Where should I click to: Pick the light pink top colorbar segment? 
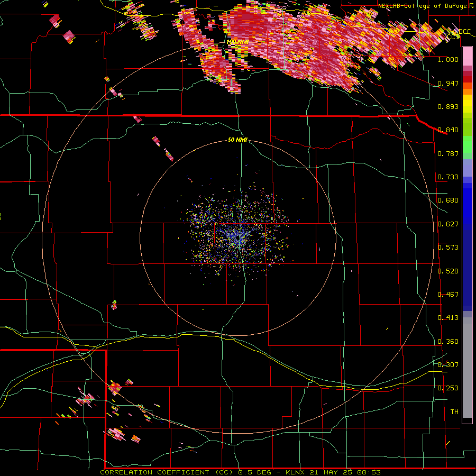[x=467, y=57]
